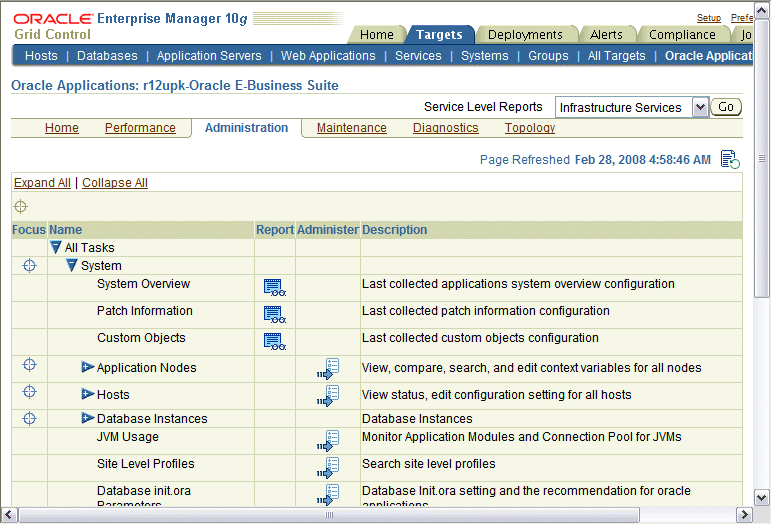772x525 pixels.
Task: Click Administer icon for JVM Usage
Action: pyautogui.click(x=328, y=440)
